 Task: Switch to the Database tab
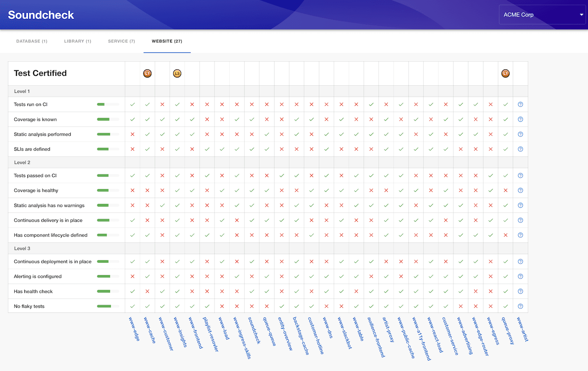32,41
